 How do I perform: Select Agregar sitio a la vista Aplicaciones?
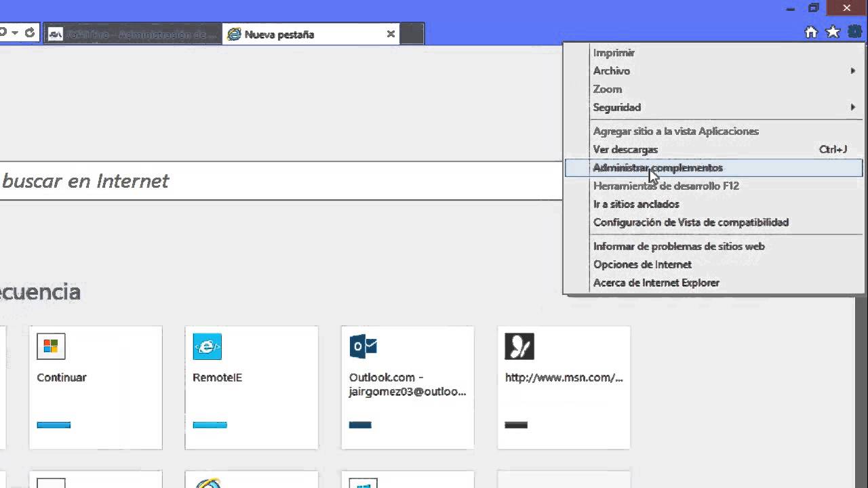click(713, 131)
